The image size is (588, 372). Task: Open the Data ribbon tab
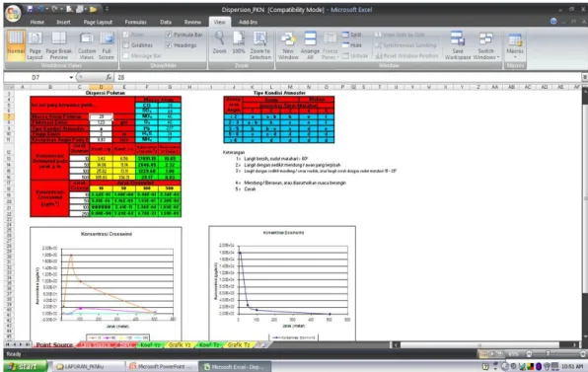[166, 22]
